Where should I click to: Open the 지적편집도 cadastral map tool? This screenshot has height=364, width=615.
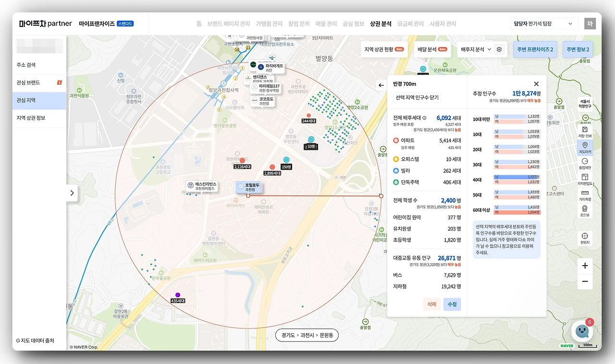pyautogui.click(x=585, y=180)
